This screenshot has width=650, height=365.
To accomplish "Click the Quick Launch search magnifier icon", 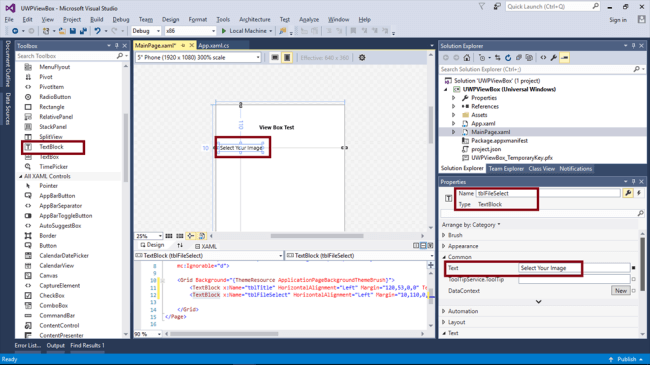I will (x=596, y=6).
